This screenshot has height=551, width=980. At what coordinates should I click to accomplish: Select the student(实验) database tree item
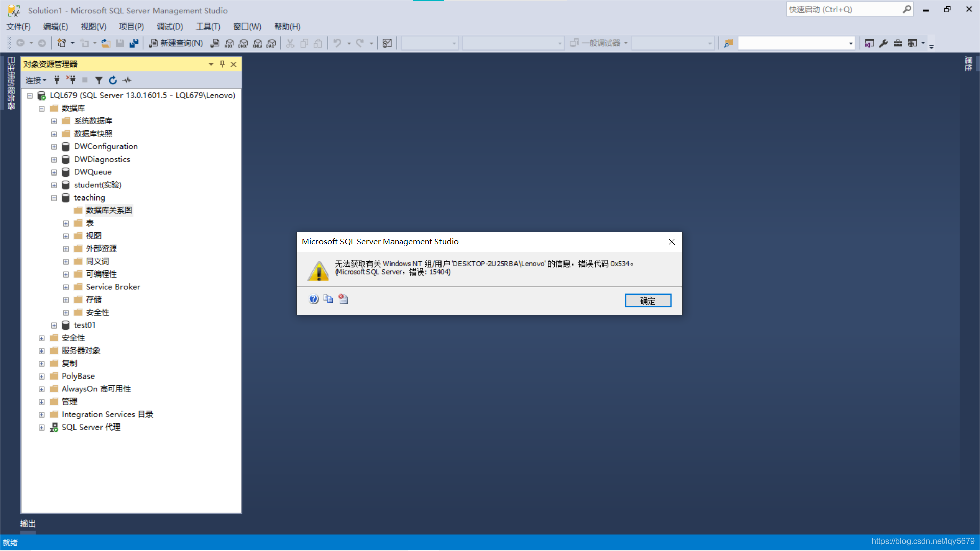pos(97,184)
